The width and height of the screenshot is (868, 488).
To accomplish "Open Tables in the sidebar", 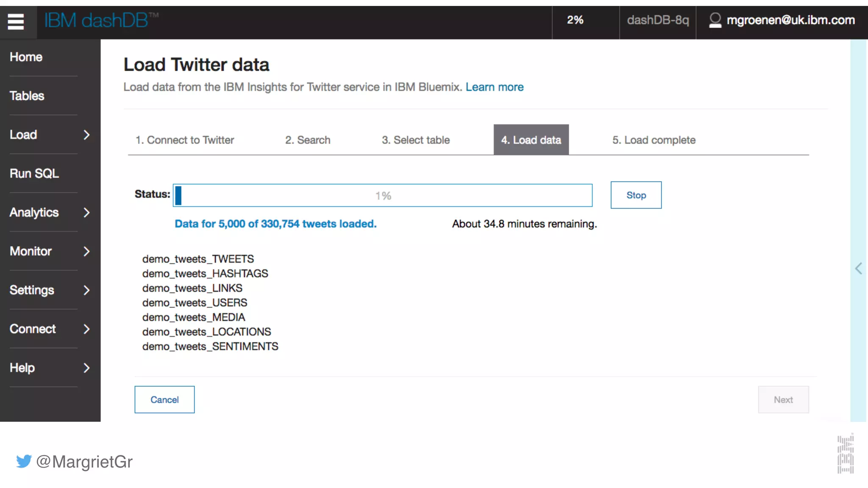I will 27,96.
